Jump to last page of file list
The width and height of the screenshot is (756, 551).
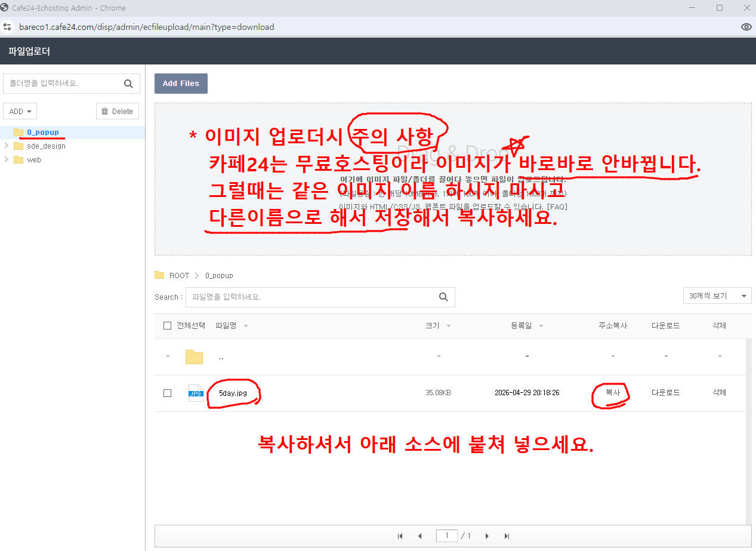(507, 536)
